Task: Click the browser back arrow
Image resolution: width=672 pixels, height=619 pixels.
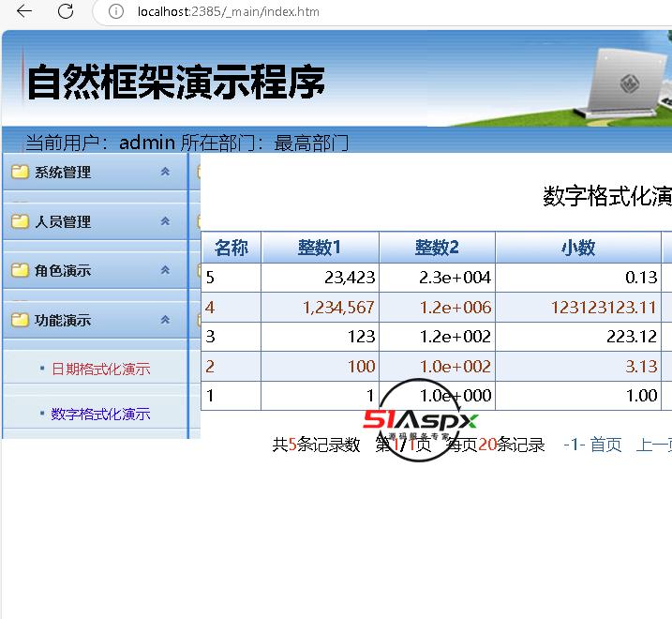Action: [24, 11]
